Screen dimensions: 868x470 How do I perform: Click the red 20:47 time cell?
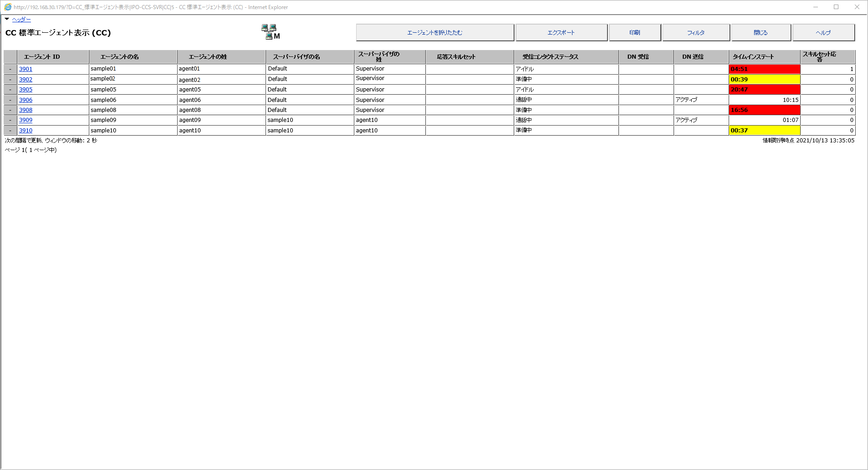[764, 90]
